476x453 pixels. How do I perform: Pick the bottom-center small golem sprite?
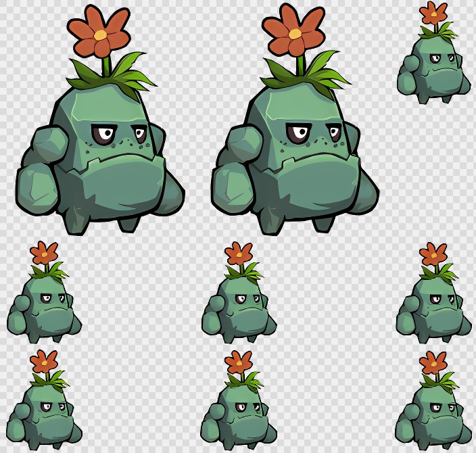point(239,400)
